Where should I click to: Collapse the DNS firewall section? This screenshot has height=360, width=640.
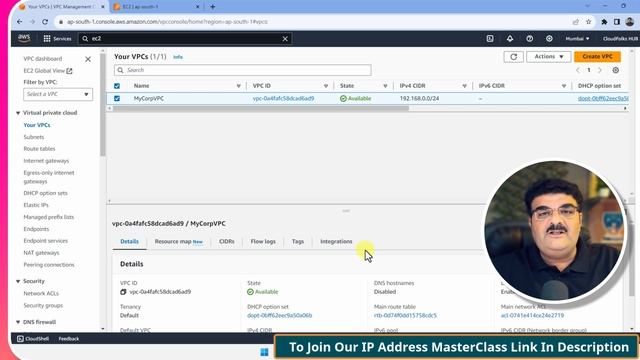tap(18, 322)
